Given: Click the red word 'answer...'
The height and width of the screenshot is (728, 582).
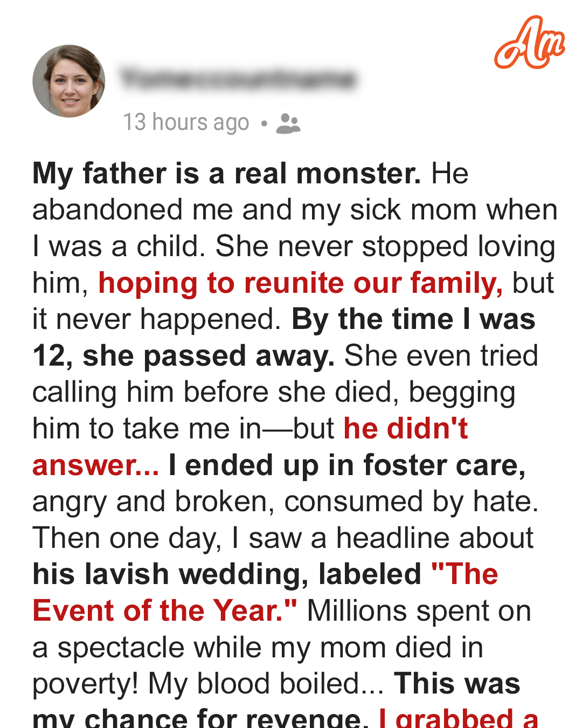Looking at the screenshot, I should click(95, 465).
